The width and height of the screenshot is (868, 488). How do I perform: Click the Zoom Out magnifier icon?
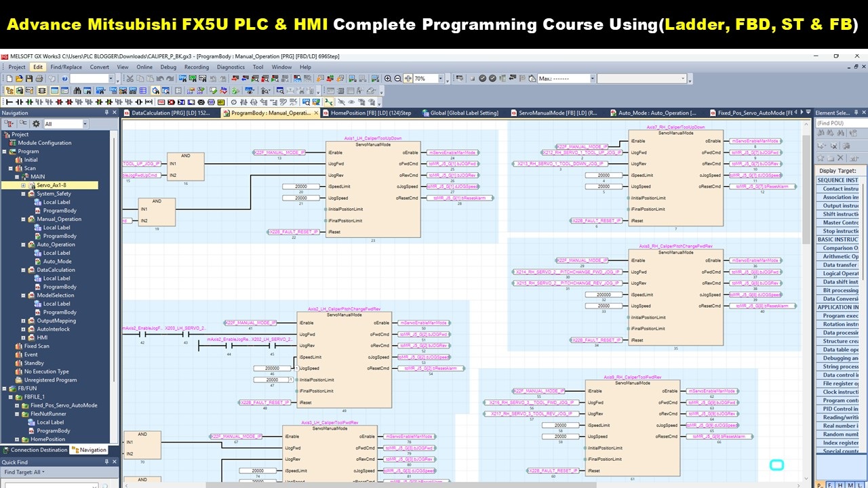pyautogui.click(x=397, y=78)
